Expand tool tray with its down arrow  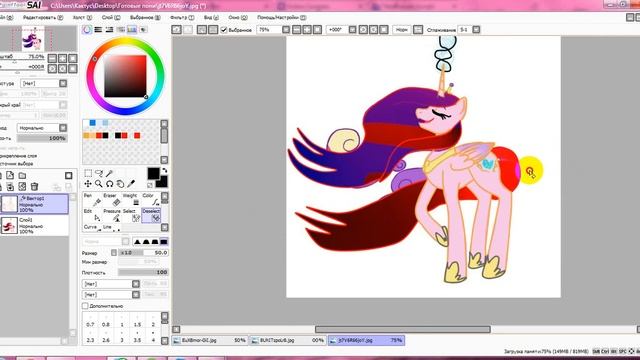click(x=164, y=227)
